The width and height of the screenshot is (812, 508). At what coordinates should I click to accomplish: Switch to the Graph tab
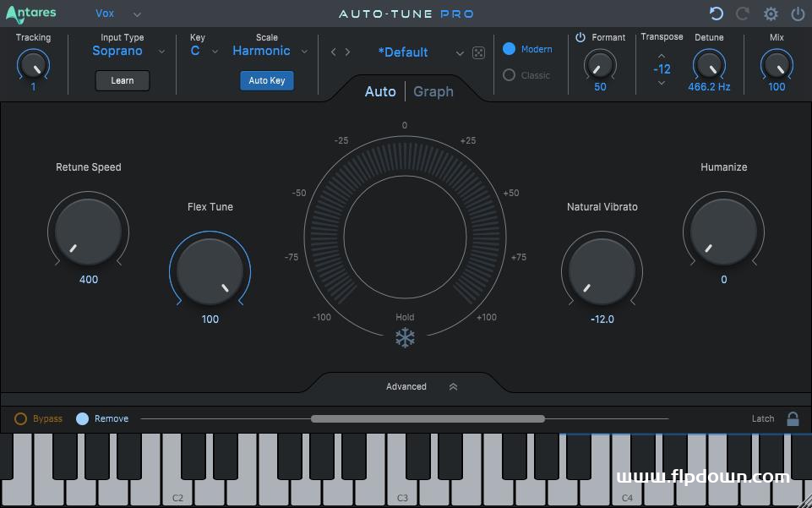[432, 91]
